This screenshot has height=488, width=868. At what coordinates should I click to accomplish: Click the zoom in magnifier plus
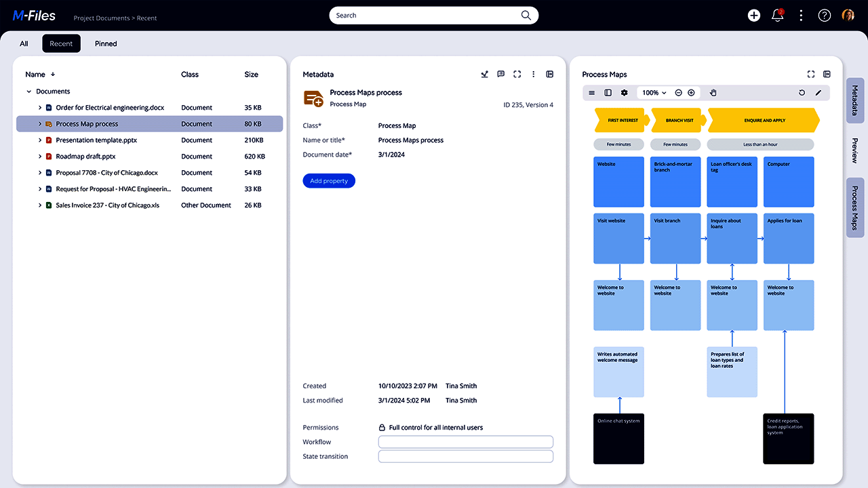[691, 93]
